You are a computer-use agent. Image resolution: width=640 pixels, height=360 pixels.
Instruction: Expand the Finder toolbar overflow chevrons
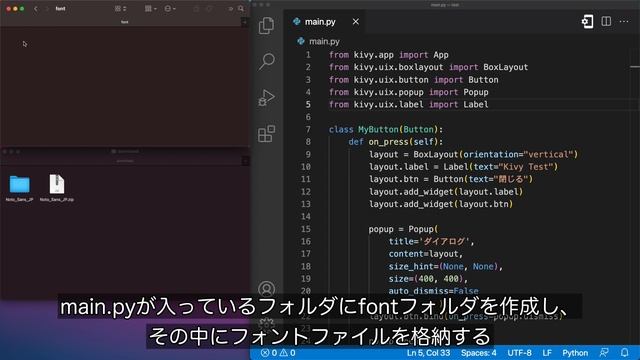coord(231,9)
